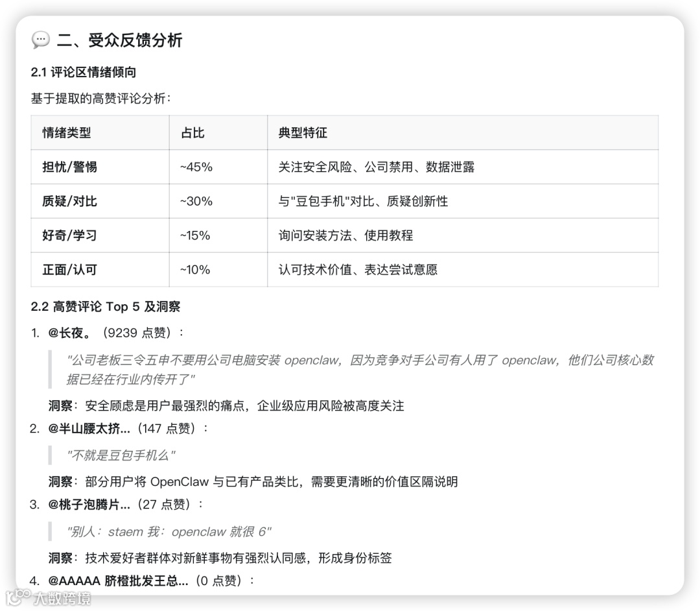Click quote 别人：staem 我：openclaw 就很 6
This screenshot has height=611, width=700.
(169, 531)
